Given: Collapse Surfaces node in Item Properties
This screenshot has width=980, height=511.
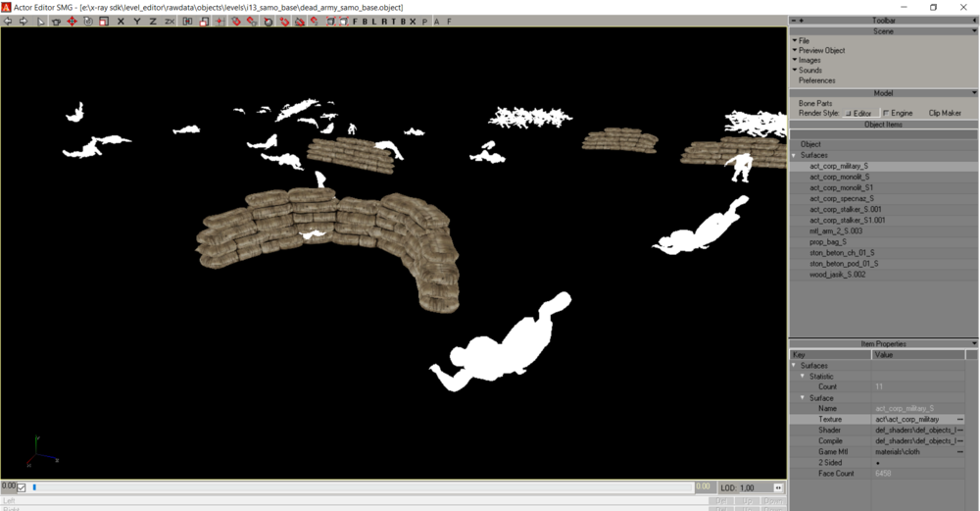Looking at the screenshot, I should click(x=795, y=365).
